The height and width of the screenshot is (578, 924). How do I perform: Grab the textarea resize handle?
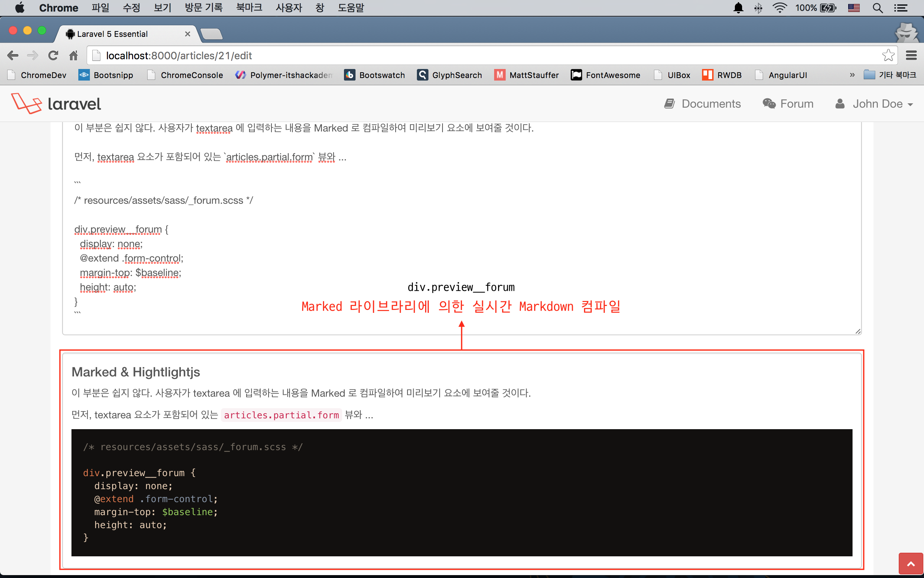pyautogui.click(x=858, y=331)
